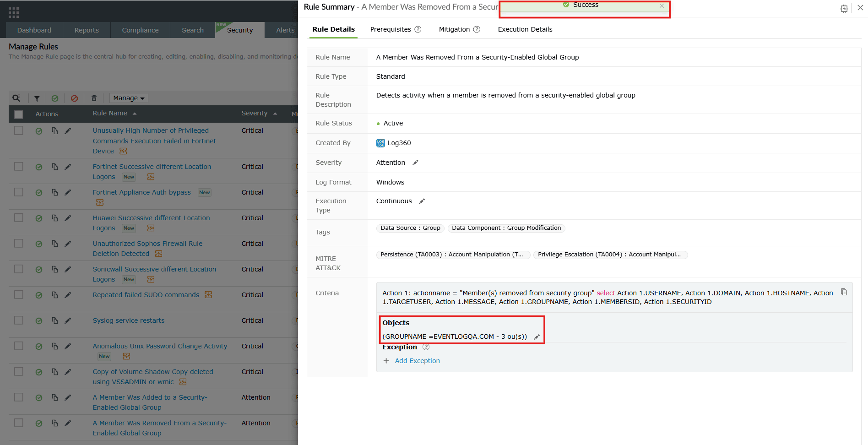
Task: Delete selected rules with the trash icon
Action: (x=94, y=98)
